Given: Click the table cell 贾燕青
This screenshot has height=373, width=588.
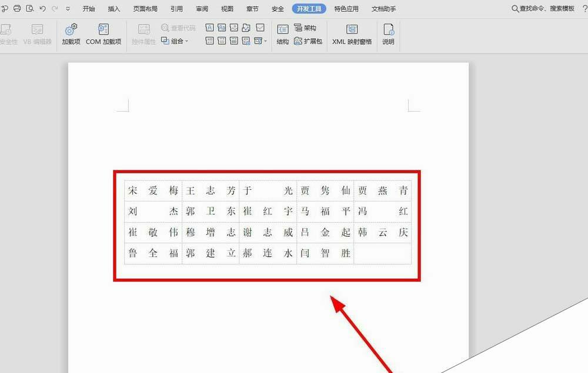Looking at the screenshot, I should 383,190.
